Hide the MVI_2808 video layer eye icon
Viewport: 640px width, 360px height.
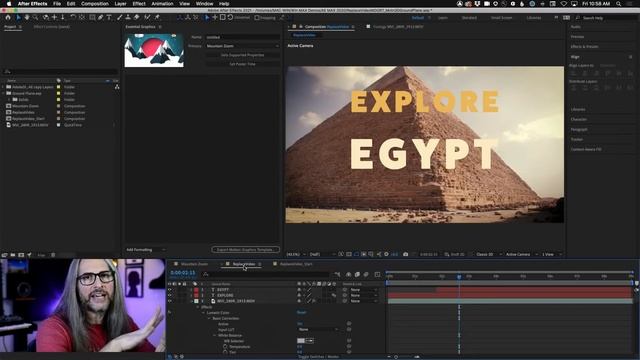click(170, 301)
